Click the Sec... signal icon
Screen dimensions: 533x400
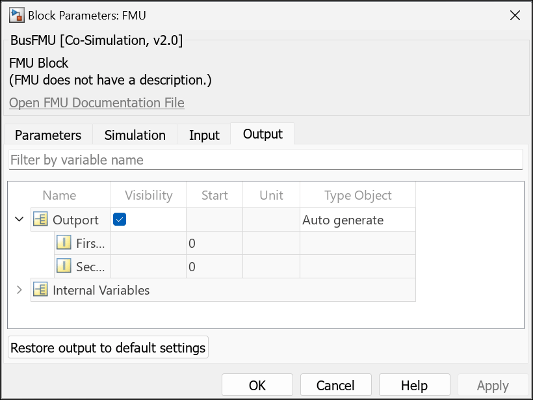tap(64, 266)
